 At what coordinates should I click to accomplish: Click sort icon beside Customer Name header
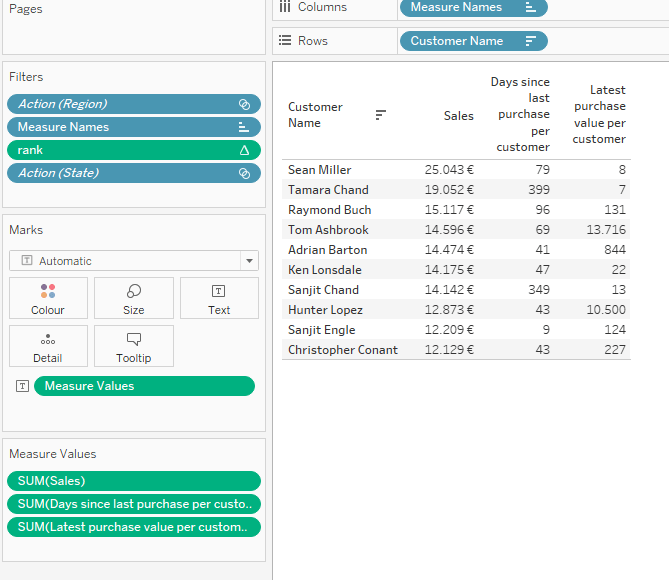pyautogui.click(x=380, y=115)
